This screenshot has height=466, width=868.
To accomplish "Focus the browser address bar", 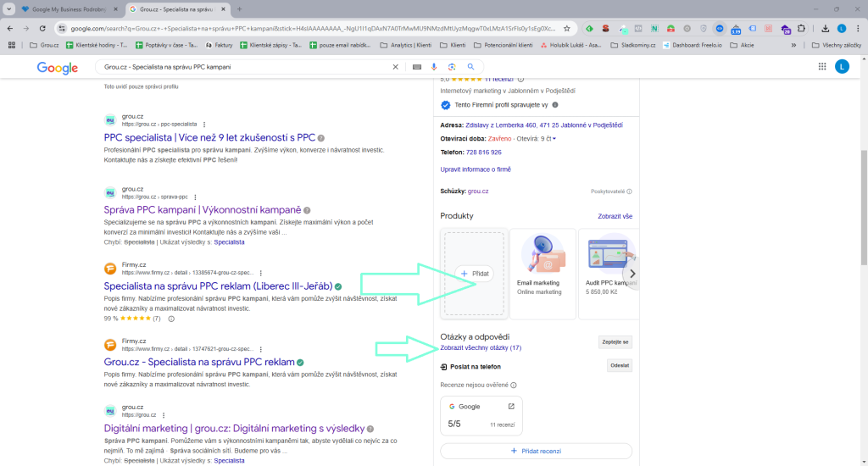I will click(x=313, y=28).
